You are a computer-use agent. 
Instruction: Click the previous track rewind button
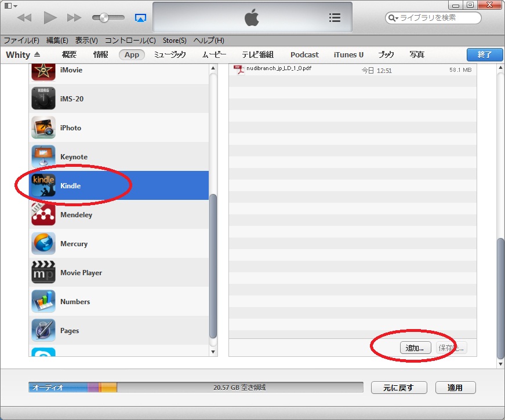pyautogui.click(x=24, y=18)
